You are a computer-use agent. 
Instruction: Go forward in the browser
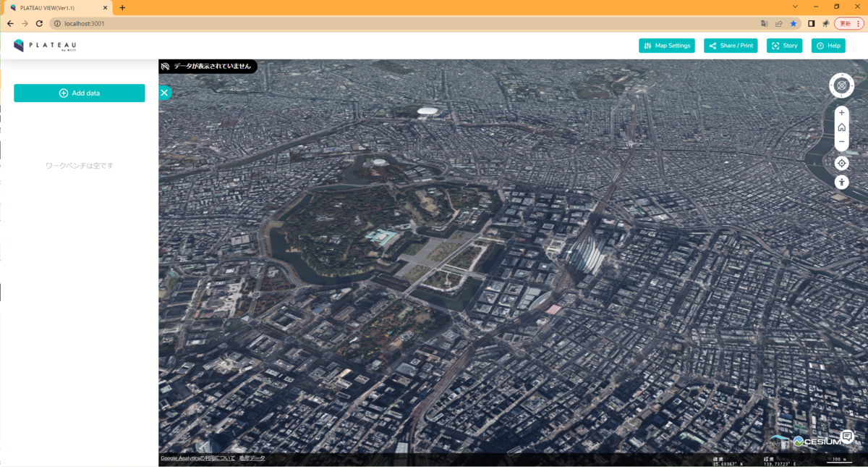[x=25, y=23]
